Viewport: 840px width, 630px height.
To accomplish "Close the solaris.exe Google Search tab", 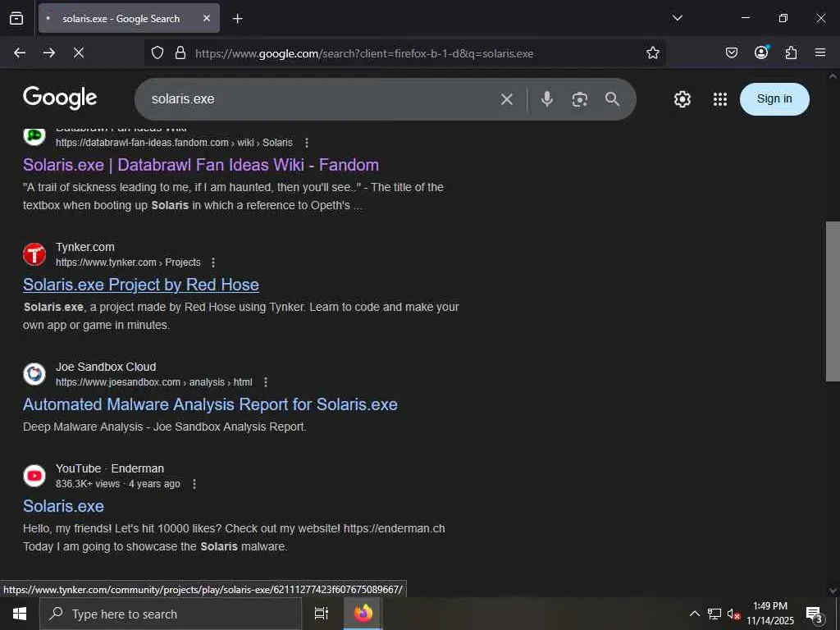I will 207,18.
